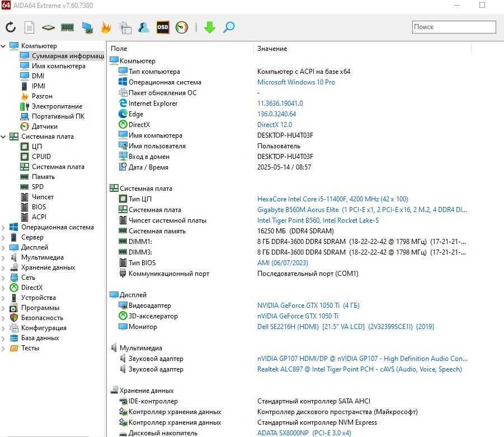Expand the Программы tree node
504x437 pixels.
point(3,308)
